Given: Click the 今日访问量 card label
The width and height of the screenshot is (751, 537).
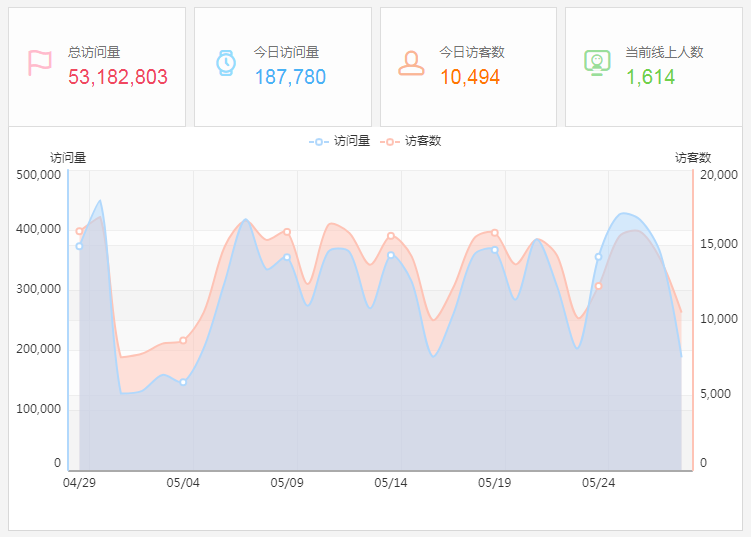Looking at the screenshot, I should [286, 52].
